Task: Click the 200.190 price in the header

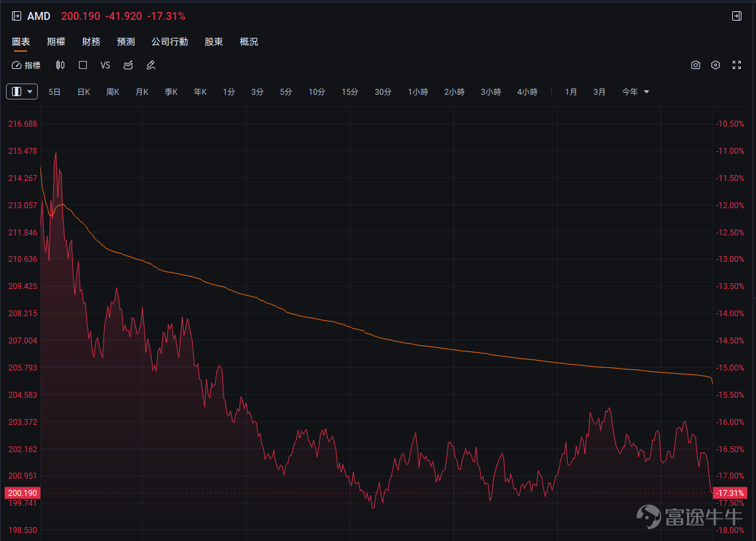Action: tap(80, 16)
